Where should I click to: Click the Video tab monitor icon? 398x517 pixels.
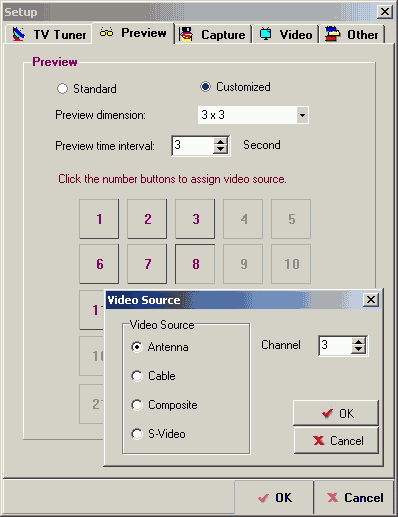click(265, 34)
